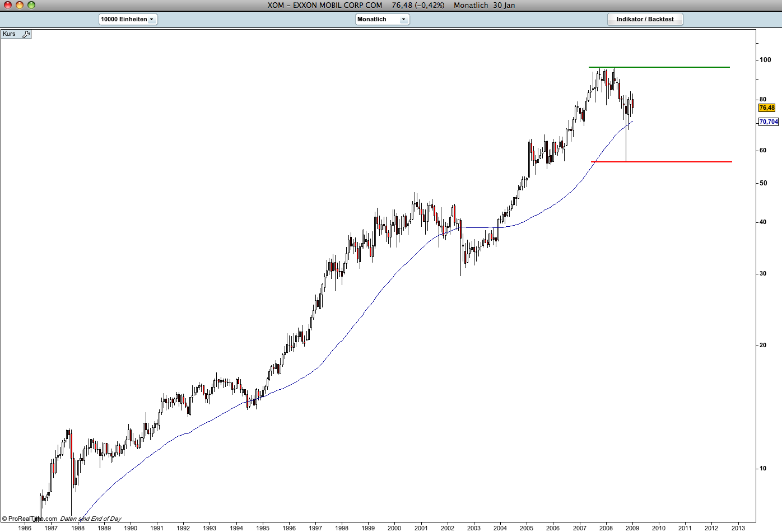Click the 2003 year label on time axis
The height and width of the screenshot is (532, 782).
(x=474, y=528)
